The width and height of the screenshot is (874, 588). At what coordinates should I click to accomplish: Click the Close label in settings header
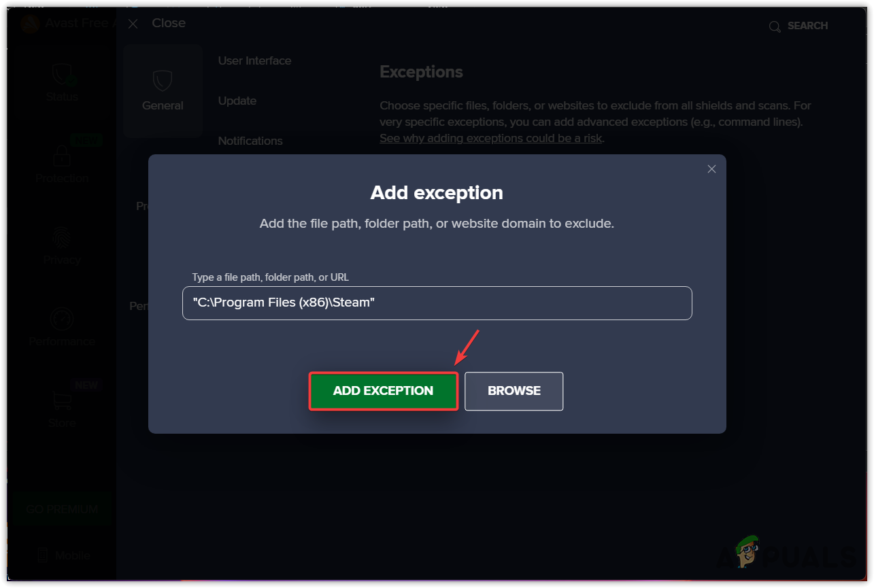169,23
